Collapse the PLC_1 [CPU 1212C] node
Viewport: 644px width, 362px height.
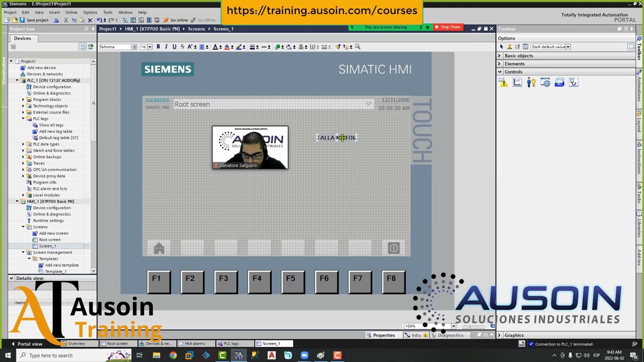coord(17,80)
